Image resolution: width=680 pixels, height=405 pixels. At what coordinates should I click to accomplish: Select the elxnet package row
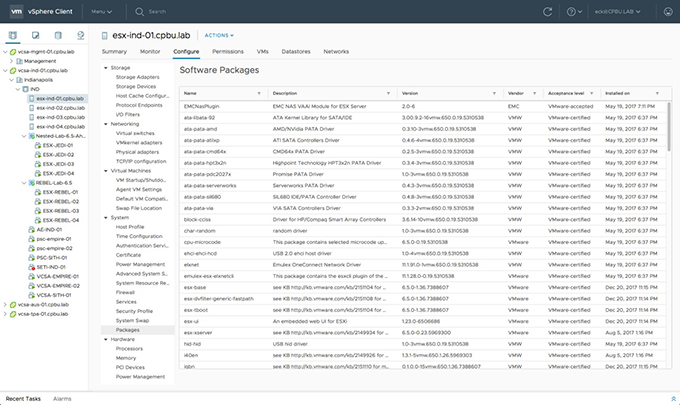coord(423,265)
